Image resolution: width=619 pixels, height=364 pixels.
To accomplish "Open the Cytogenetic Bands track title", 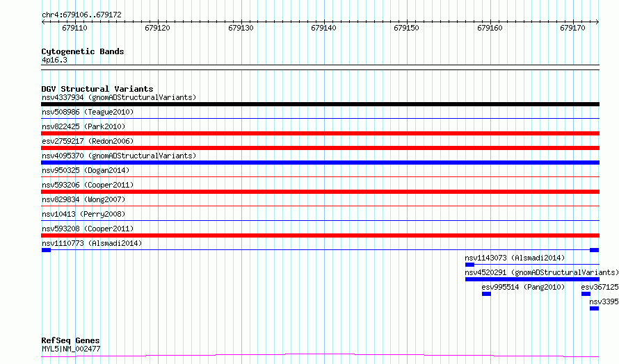I will coord(83,51).
